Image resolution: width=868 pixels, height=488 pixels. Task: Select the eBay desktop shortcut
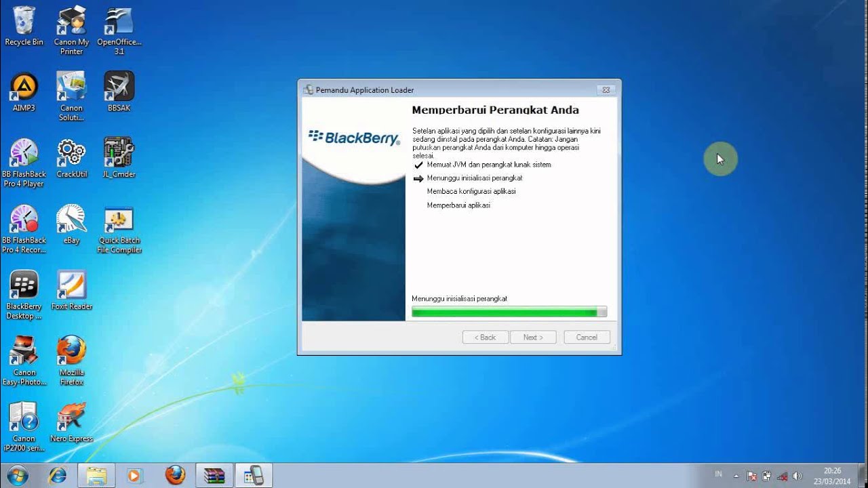click(x=71, y=225)
